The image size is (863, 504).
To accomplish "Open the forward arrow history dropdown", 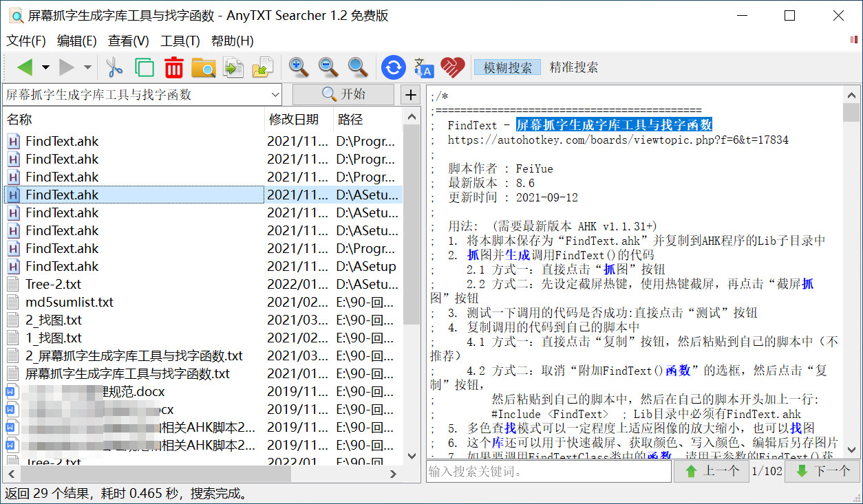I will tap(87, 67).
